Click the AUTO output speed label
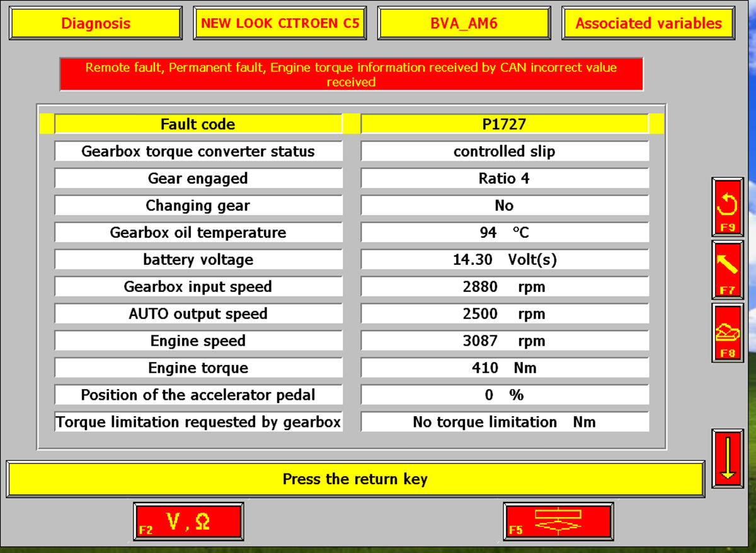Image resolution: width=756 pixels, height=553 pixels. click(198, 314)
